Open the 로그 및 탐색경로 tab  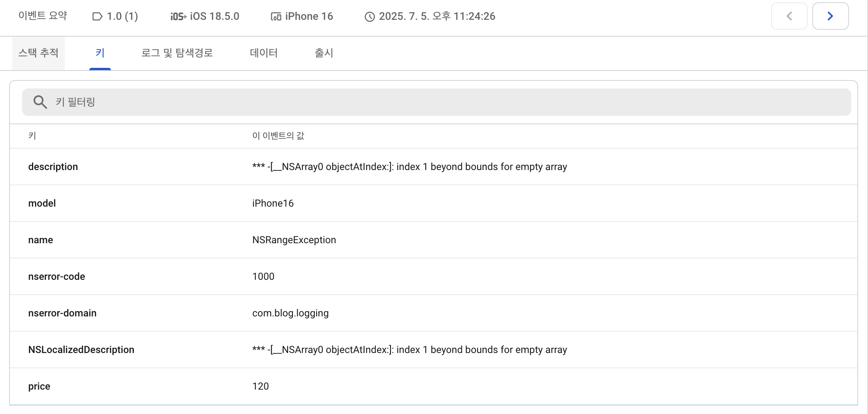177,53
